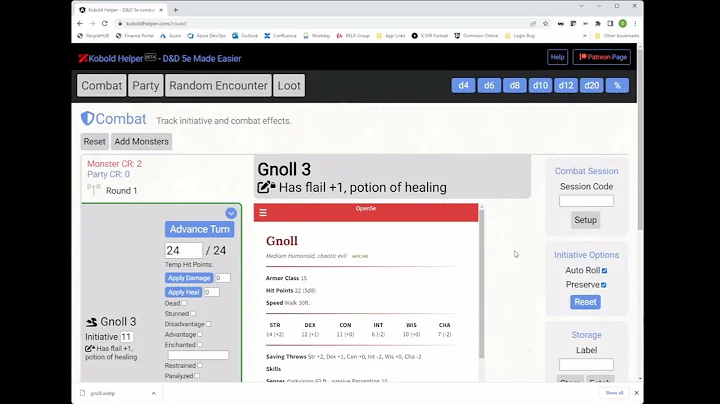Click Reset under Initiative Options

pyautogui.click(x=585, y=302)
